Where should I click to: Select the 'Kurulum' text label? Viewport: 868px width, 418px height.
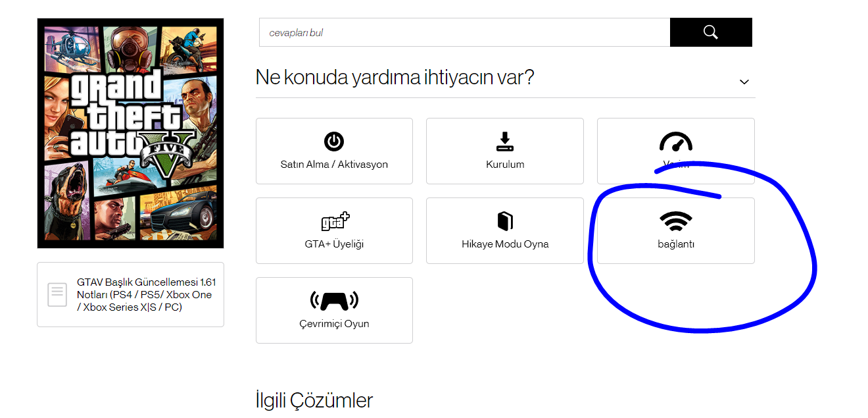tap(505, 165)
